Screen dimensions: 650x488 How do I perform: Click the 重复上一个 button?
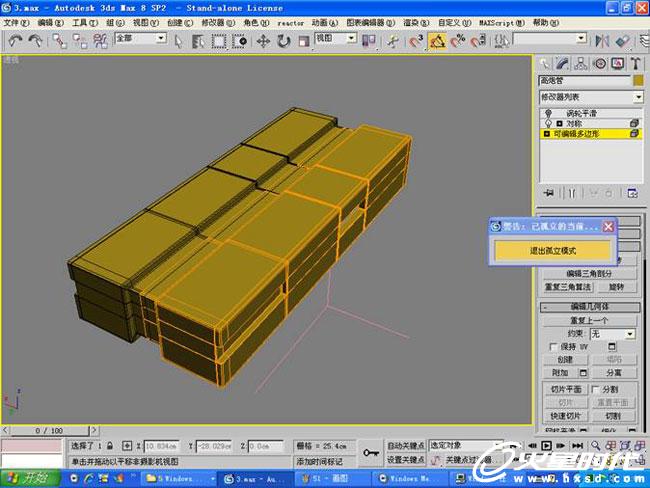(x=589, y=320)
